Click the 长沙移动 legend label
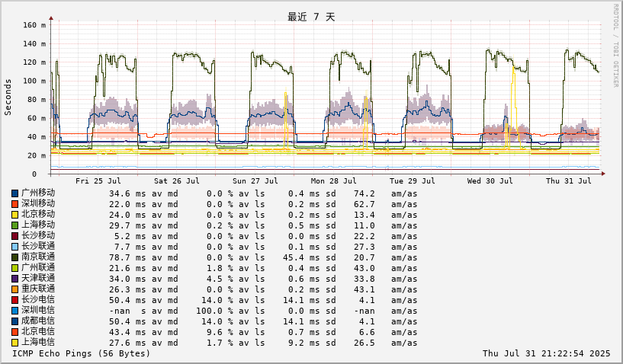The height and width of the screenshot is (364, 623). coord(38,236)
